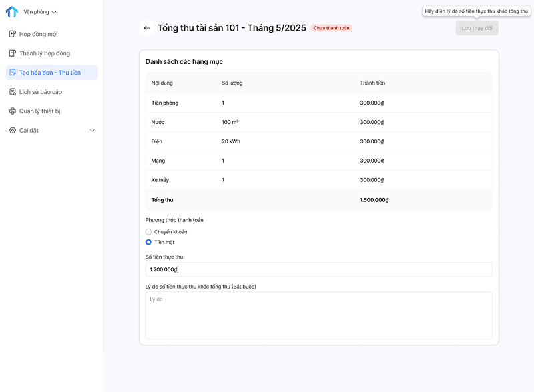
Task: Click the Chưa thanh toán status badge
Action: (331, 28)
